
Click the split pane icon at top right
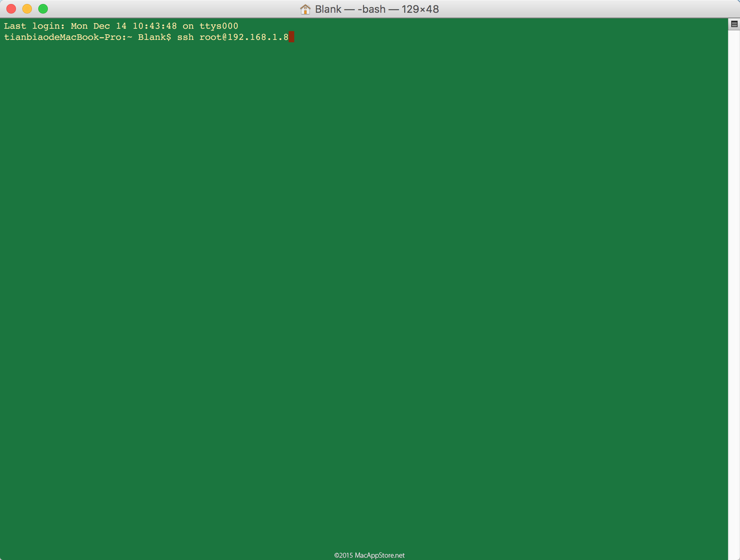[734, 24]
